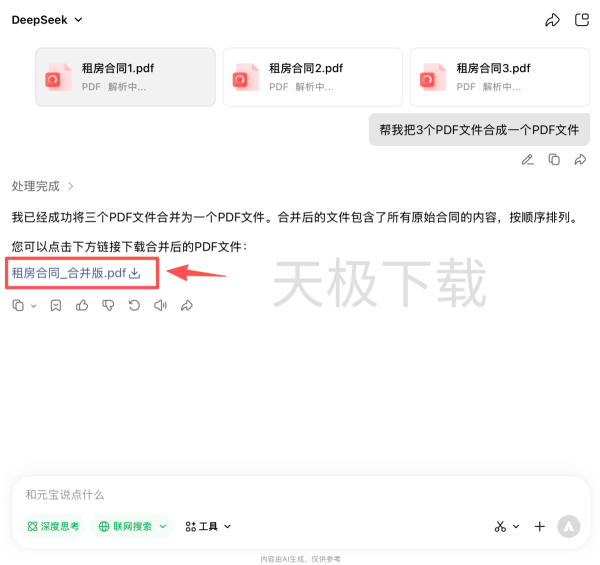
Task: Toggle 联网搜索 web search option
Action: coord(132,526)
